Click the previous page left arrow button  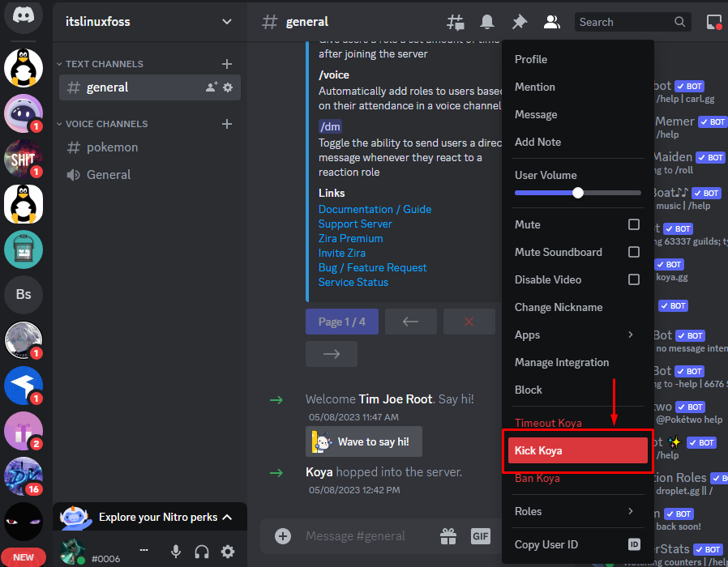(410, 322)
